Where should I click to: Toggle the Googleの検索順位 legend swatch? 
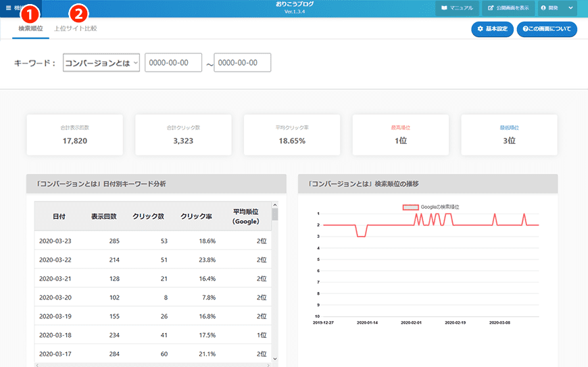pyautogui.click(x=410, y=207)
